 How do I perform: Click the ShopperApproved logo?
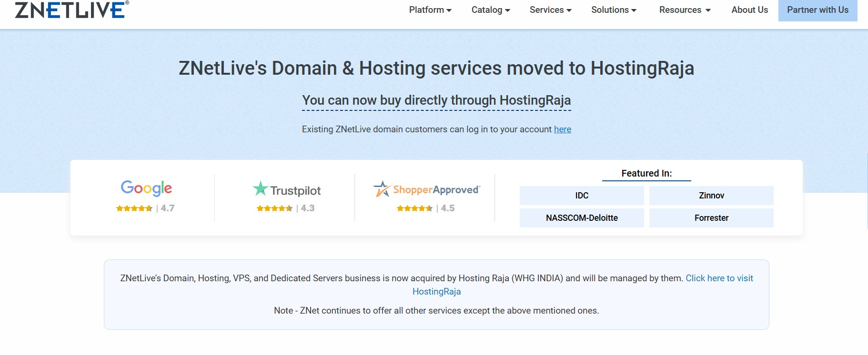(x=426, y=189)
